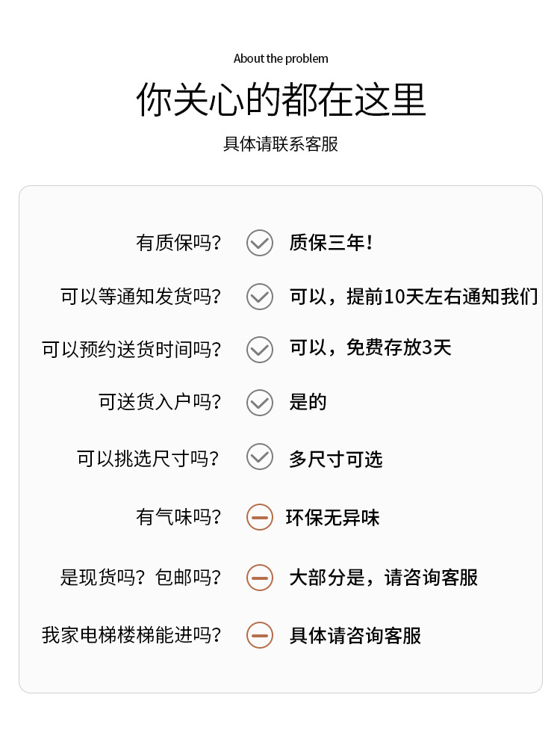This screenshot has height=742, width=560.
Task: Click the 具体请联系客服 subtitle text
Action: click(281, 143)
